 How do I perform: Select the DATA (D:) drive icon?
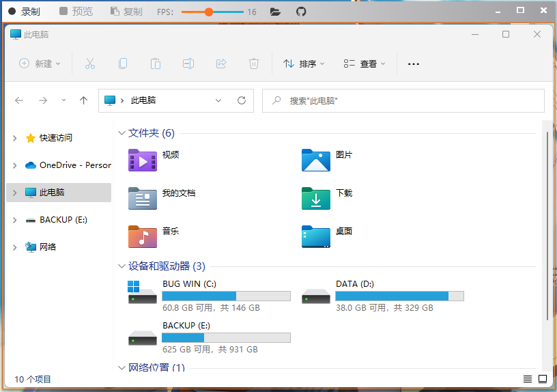click(x=316, y=296)
